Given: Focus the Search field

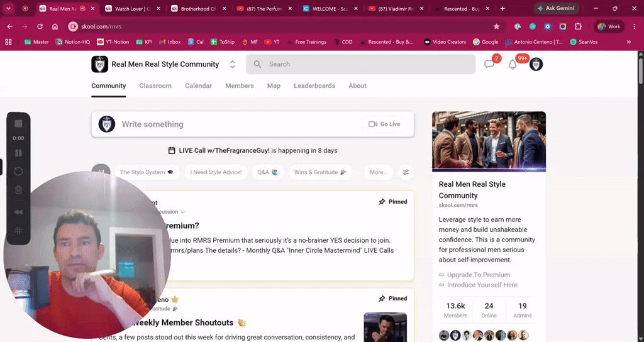Looking at the screenshot, I should pos(360,64).
